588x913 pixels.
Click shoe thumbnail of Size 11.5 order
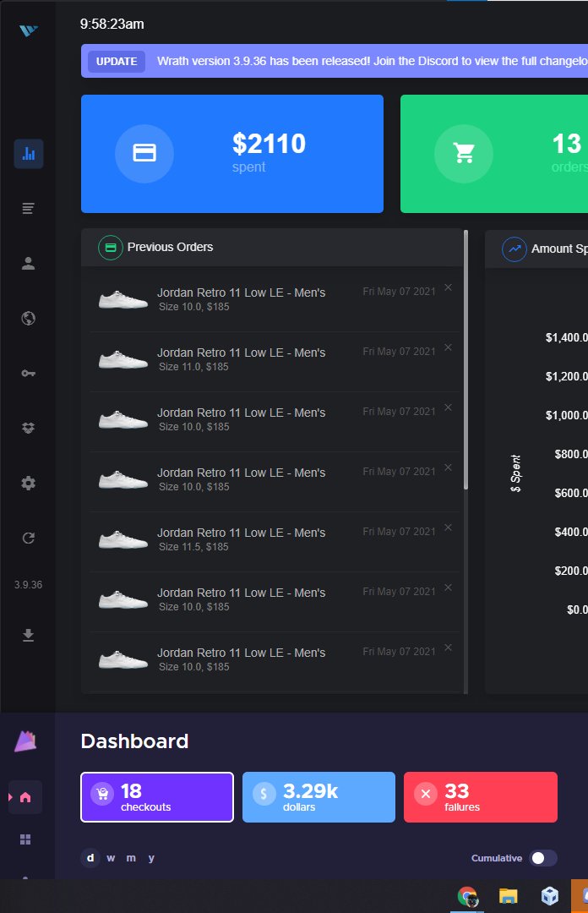tap(122, 539)
